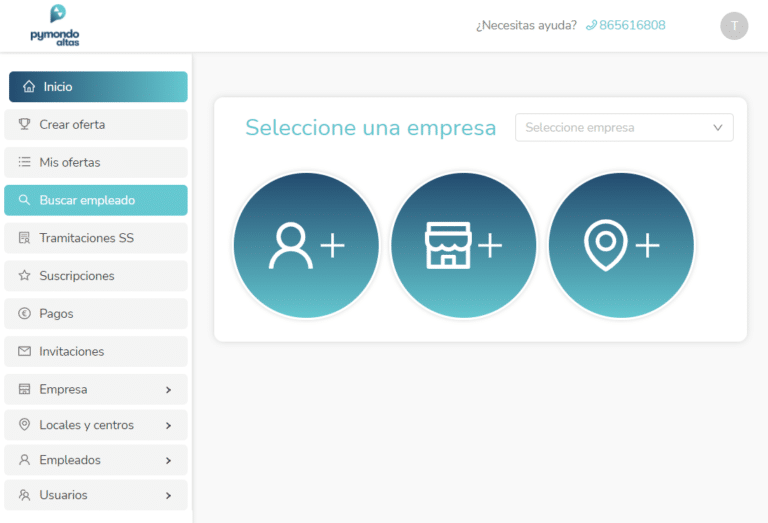Open the Empresa menu label
Image resolution: width=768 pixels, height=523 pixels.
(63, 389)
